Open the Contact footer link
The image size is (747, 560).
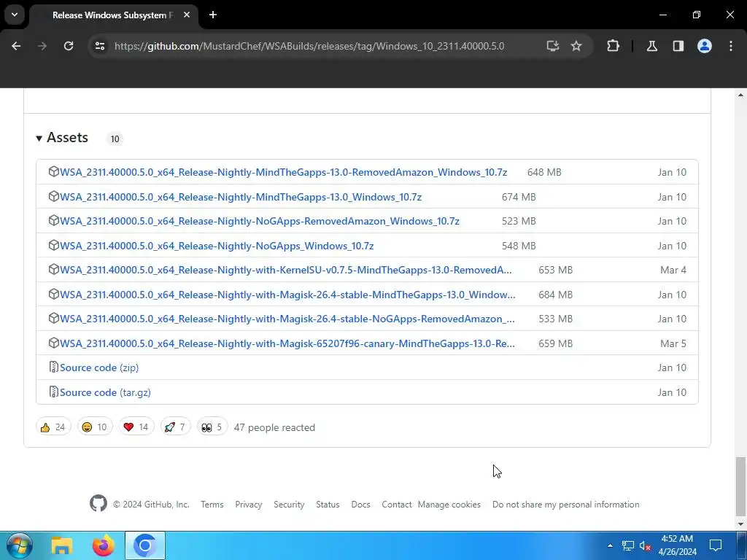click(x=397, y=505)
